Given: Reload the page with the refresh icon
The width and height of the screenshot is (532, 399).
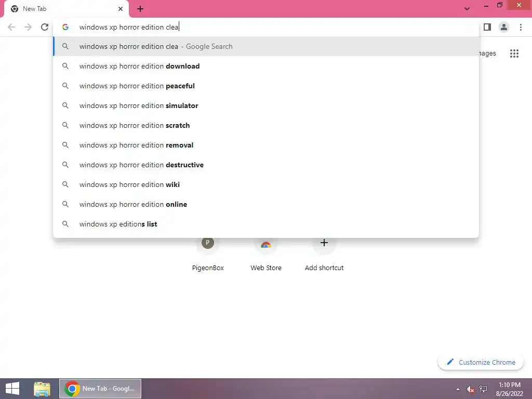Looking at the screenshot, I should tap(45, 27).
